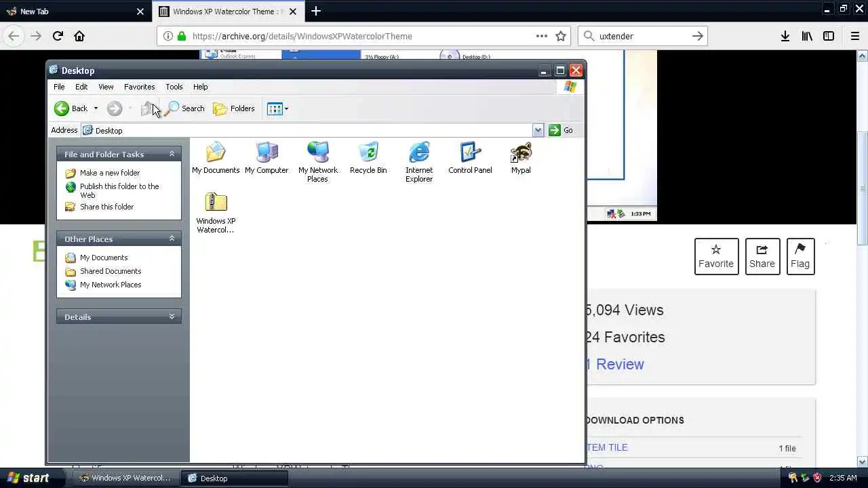Click the Favorite button on archive page
Image resolution: width=868 pixels, height=488 pixels.
(x=716, y=256)
